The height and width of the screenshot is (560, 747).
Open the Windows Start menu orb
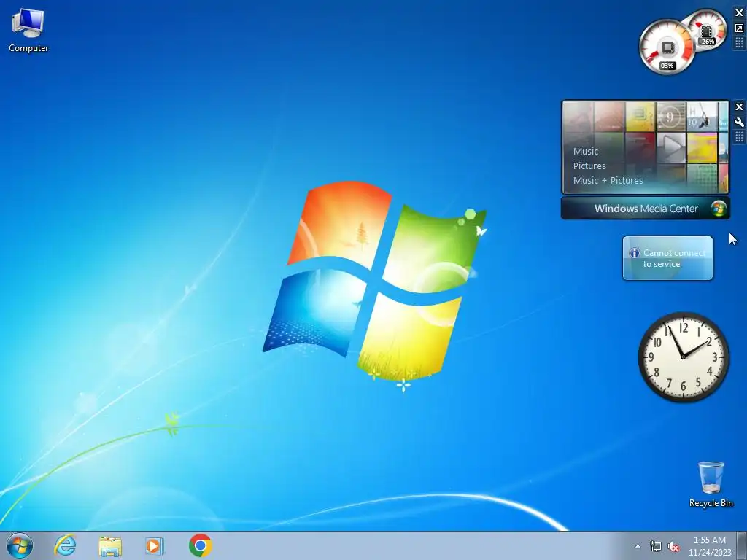pyautogui.click(x=20, y=545)
